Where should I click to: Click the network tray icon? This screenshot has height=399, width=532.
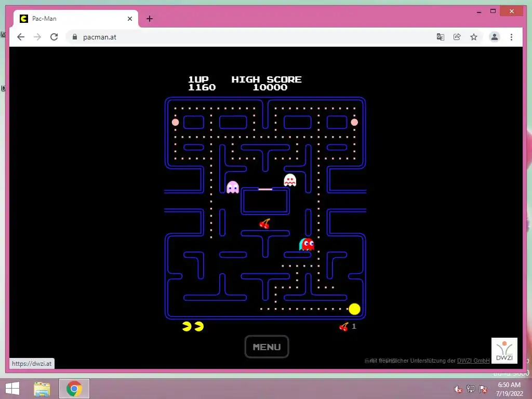471,389
